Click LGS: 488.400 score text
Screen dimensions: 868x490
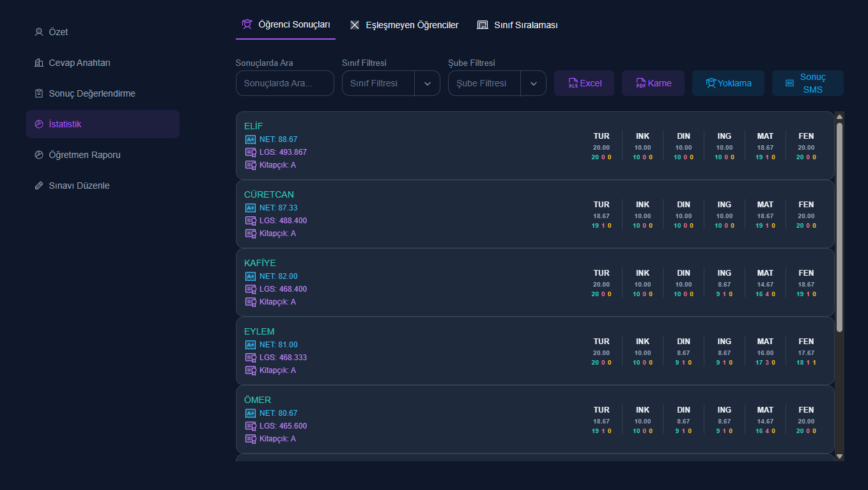283,221
